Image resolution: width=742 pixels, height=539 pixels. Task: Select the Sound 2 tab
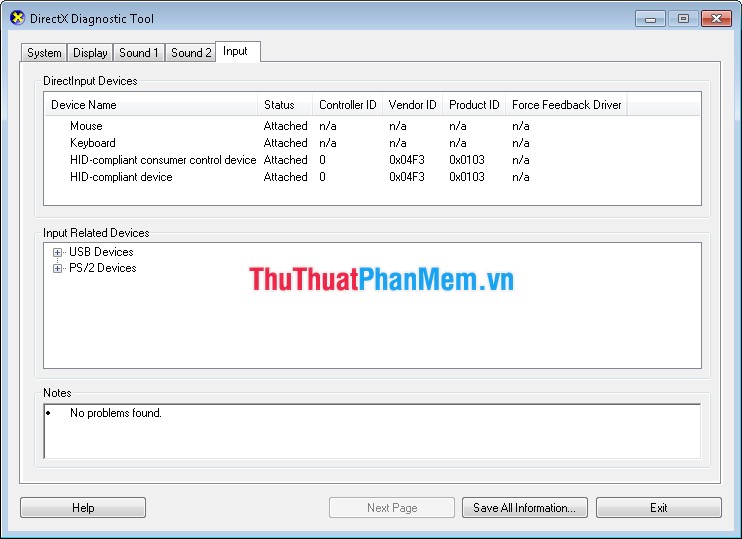tap(191, 53)
